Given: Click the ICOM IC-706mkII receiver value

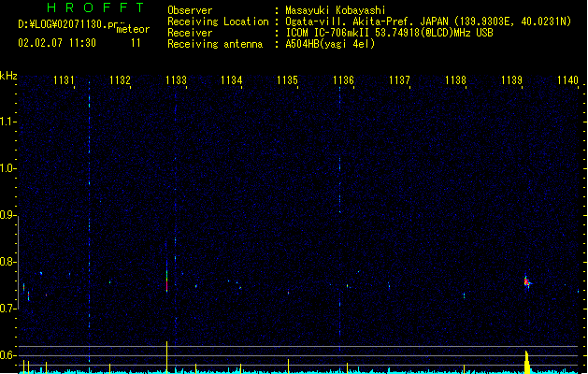Looking at the screenshot, I should pyautogui.click(x=389, y=33).
